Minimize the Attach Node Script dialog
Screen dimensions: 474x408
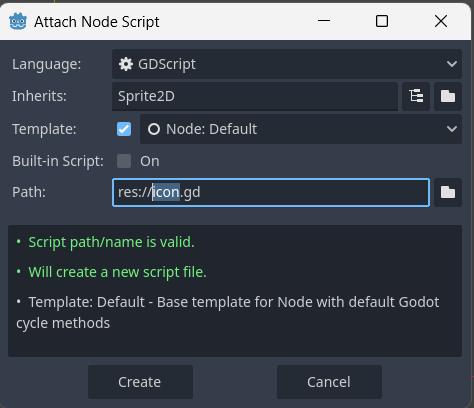(324, 21)
